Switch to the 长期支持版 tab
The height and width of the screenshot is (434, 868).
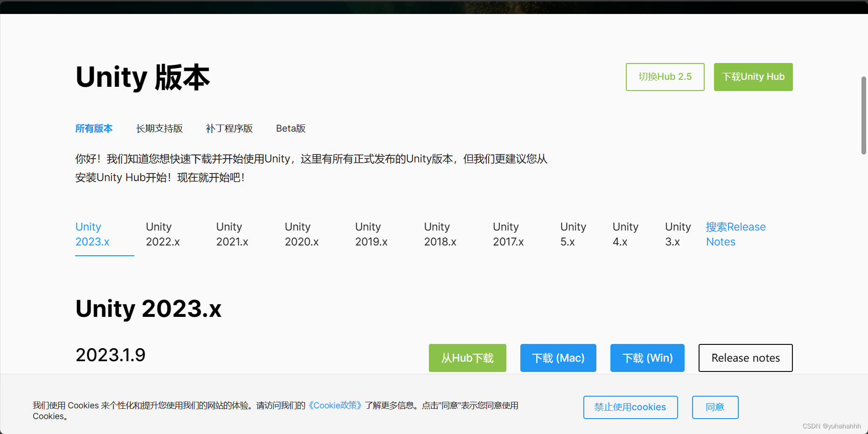pos(159,128)
